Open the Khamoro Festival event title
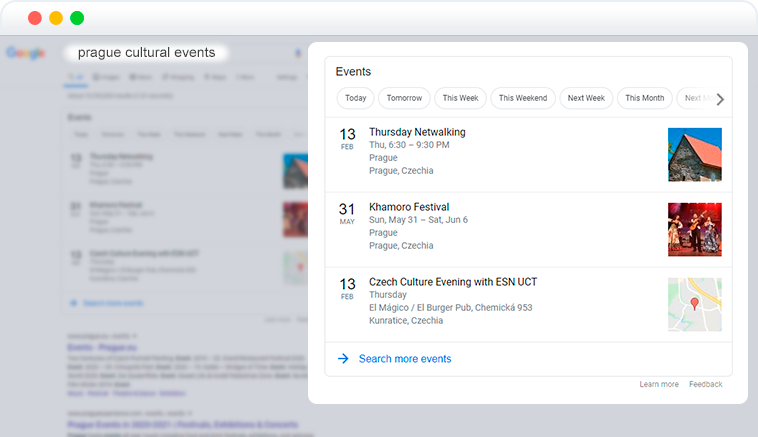 [409, 207]
